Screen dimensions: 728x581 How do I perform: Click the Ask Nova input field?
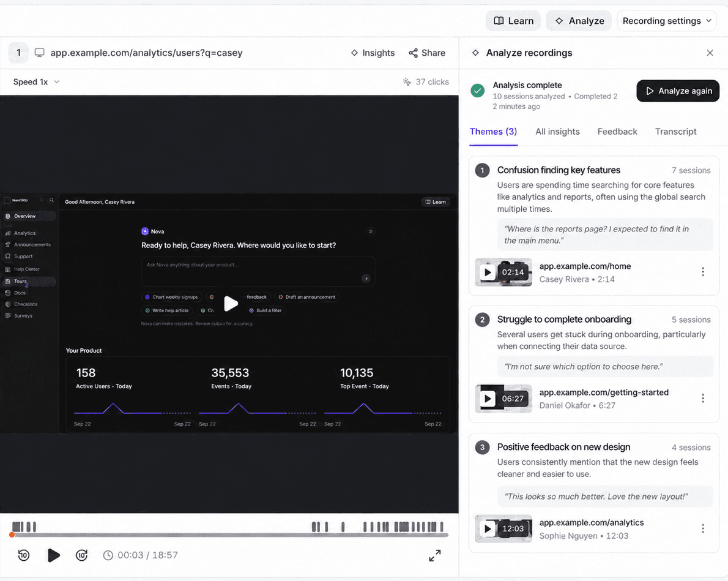pos(258,271)
